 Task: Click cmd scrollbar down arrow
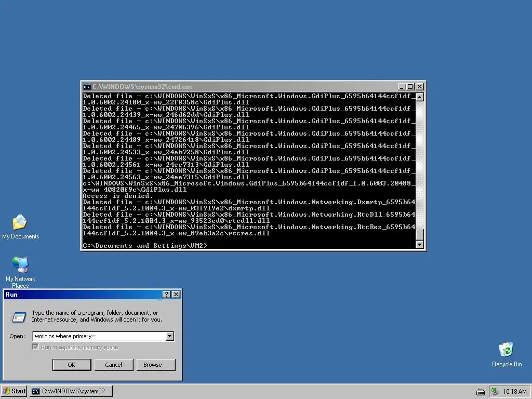(x=420, y=245)
